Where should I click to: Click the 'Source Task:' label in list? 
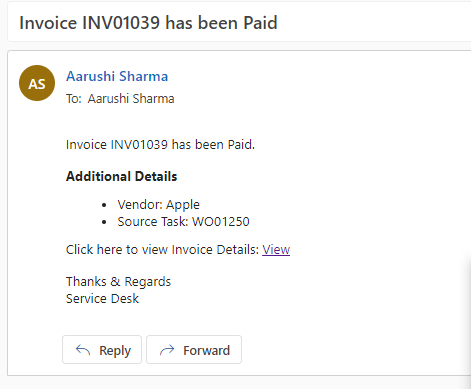click(153, 222)
